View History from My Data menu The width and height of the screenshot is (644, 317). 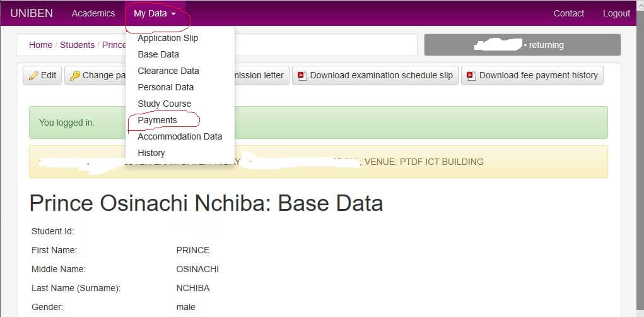click(151, 153)
